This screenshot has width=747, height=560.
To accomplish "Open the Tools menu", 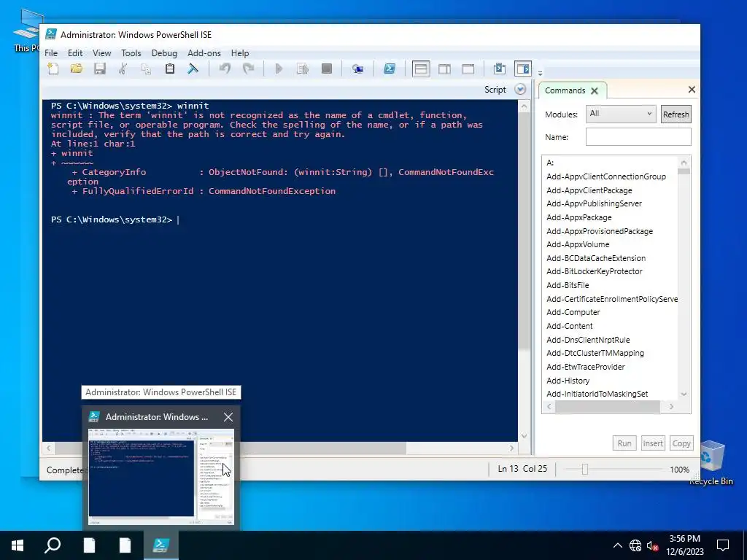I will pyautogui.click(x=131, y=52).
